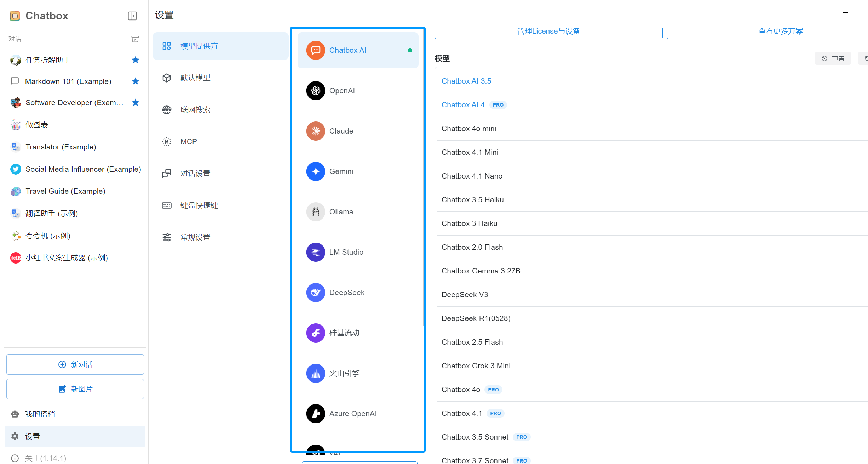
Task: Click the 默认模型 cube icon
Action: point(167,78)
